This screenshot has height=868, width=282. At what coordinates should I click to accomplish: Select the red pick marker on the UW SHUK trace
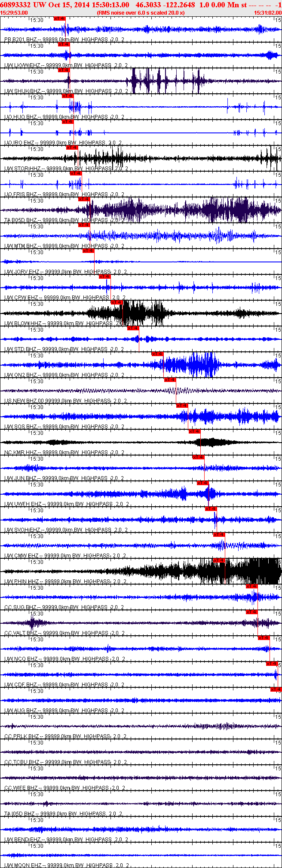tap(64, 70)
